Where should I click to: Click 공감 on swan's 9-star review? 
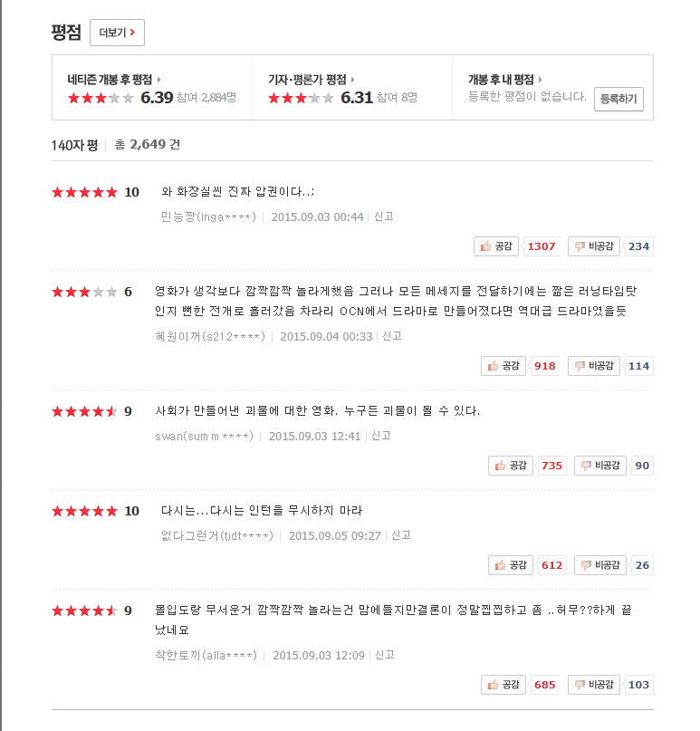point(511,466)
